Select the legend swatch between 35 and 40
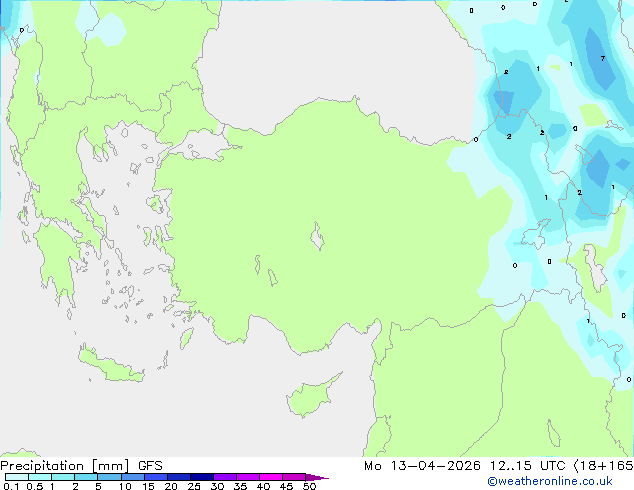Image resolution: width=634 pixels, height=490 pixels. 247,477
